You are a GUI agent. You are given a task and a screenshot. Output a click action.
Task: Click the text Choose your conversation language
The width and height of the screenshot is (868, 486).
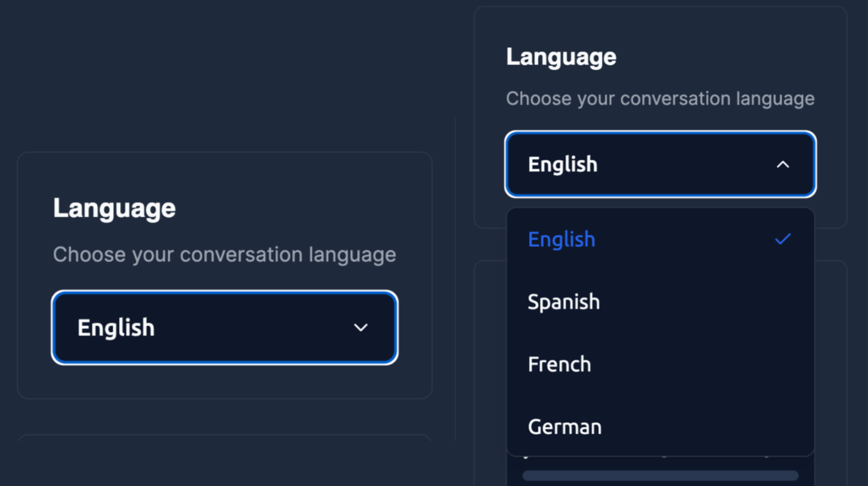(224, 255)
